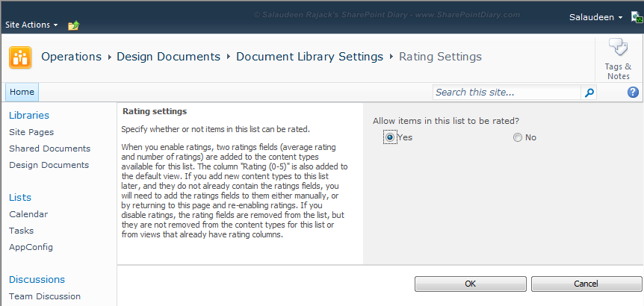Click the search magnifier icon
Viewport: 644px width, 306px height.
click(589, 93)
